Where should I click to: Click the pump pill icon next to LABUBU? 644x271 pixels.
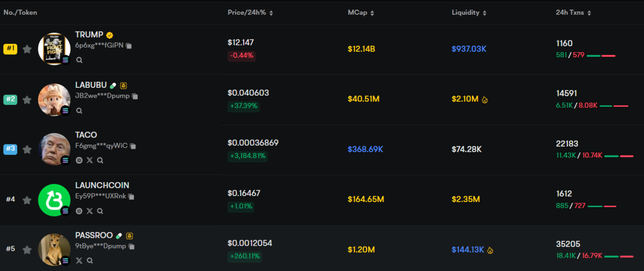point(113,86)
